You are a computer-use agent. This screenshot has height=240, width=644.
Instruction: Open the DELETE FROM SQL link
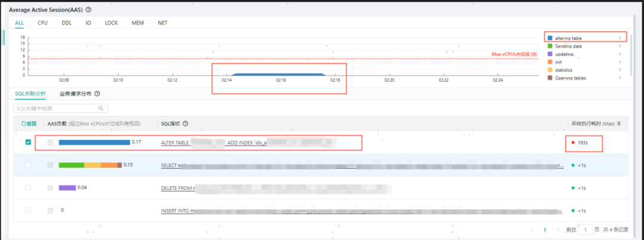click(x=275, y=188)
